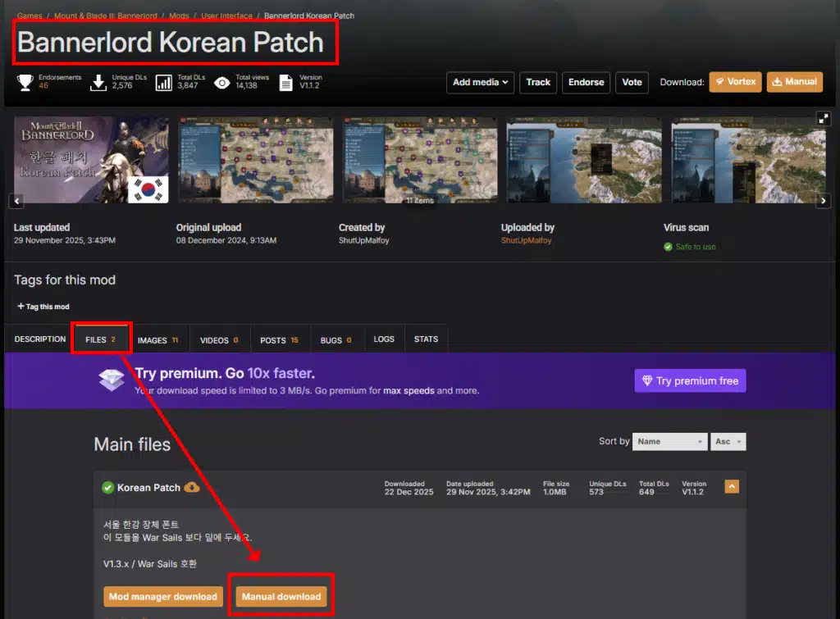This screenshot has height=619, width=840.
Task: Click the File size 1.0MB value
Action: click(555, 492)
